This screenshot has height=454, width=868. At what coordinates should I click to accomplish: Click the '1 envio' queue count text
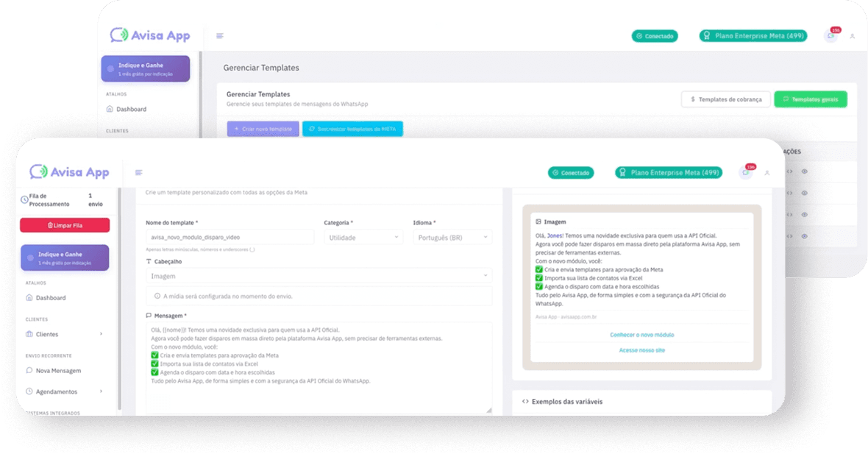pos(95,200)
